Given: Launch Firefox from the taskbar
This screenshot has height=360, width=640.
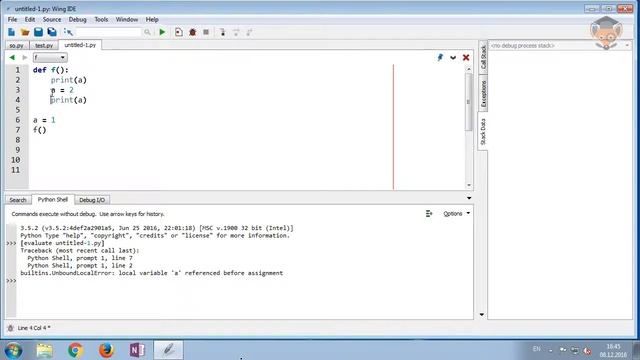Looking at the screenshot, I should click(x=106, y=350).
